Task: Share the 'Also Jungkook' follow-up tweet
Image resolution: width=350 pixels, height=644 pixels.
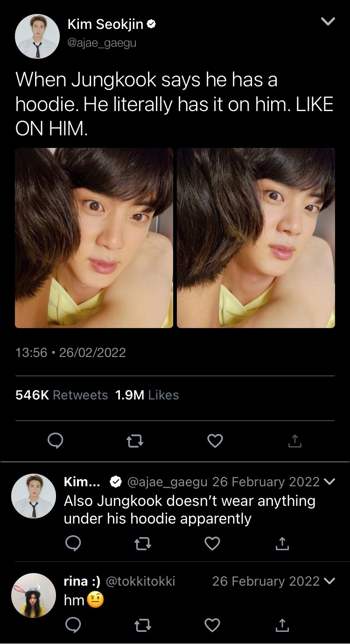Action: (x=282, y=543)
